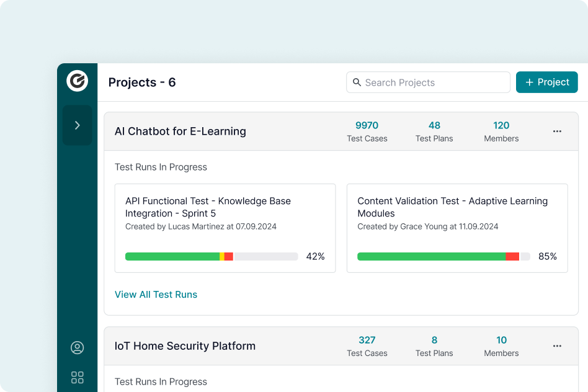Open the Content Validation Test run card

tap(457, 228)
